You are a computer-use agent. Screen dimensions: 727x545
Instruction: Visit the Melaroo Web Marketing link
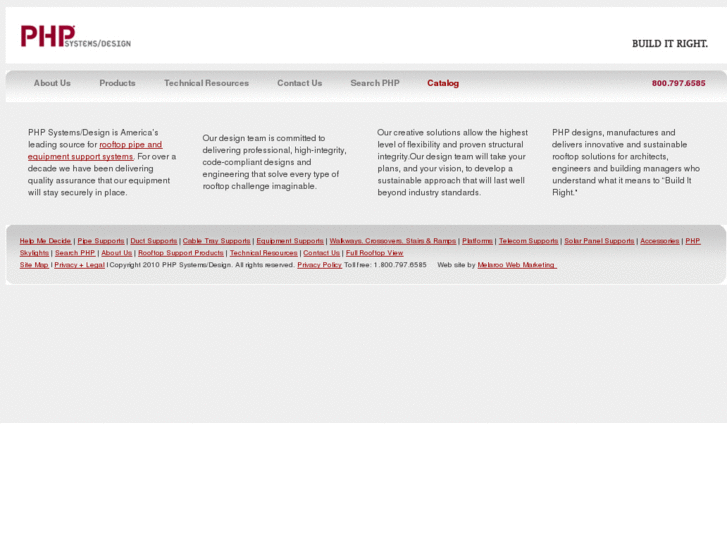(517, 265)
